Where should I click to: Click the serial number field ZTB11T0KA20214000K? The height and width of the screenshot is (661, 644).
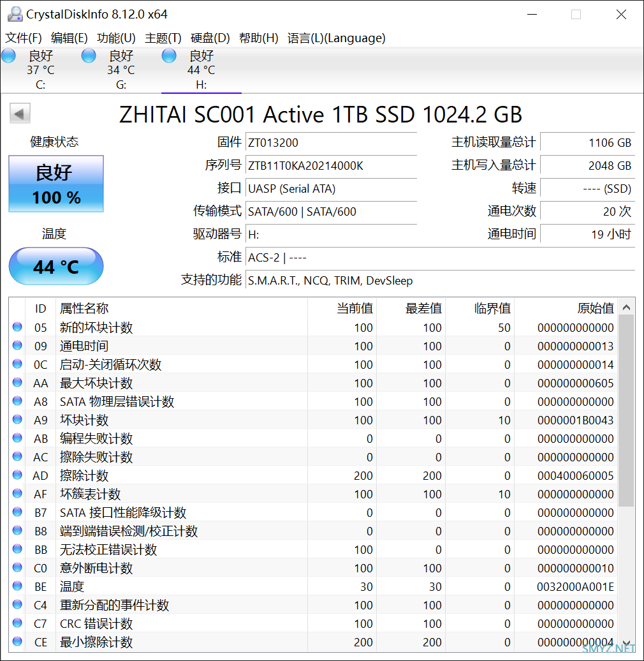click(332, 166)
